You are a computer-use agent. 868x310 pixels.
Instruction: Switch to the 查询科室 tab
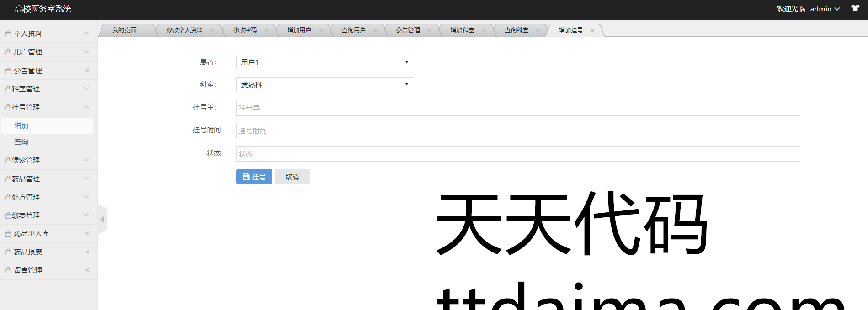(516, 31)
